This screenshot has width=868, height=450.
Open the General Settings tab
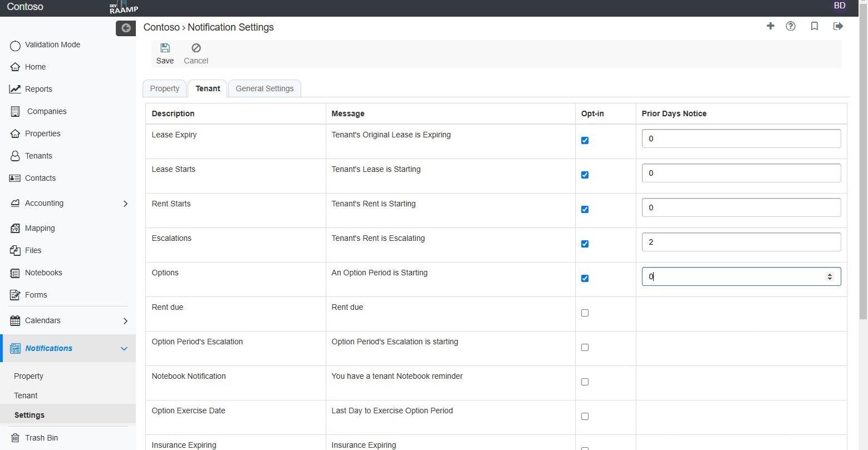coord(264,88)
